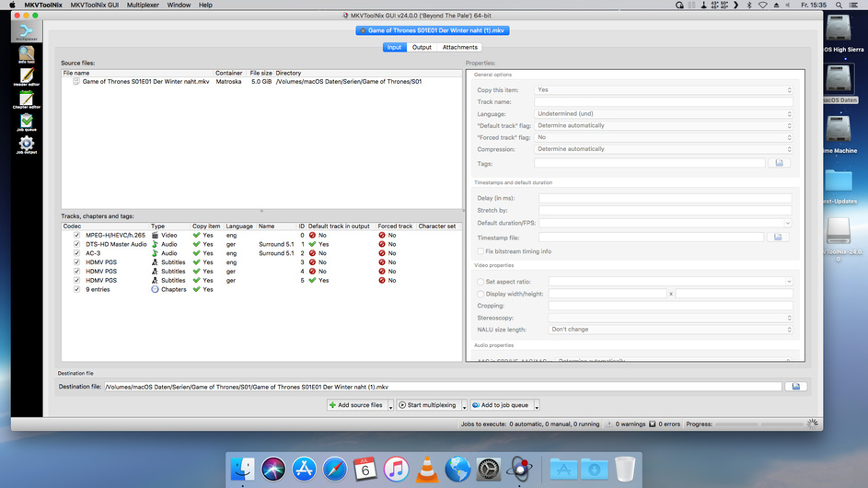
Task: Uncheck the HDMV PGS subtitle track ID 5
Action: pos(77,280)
